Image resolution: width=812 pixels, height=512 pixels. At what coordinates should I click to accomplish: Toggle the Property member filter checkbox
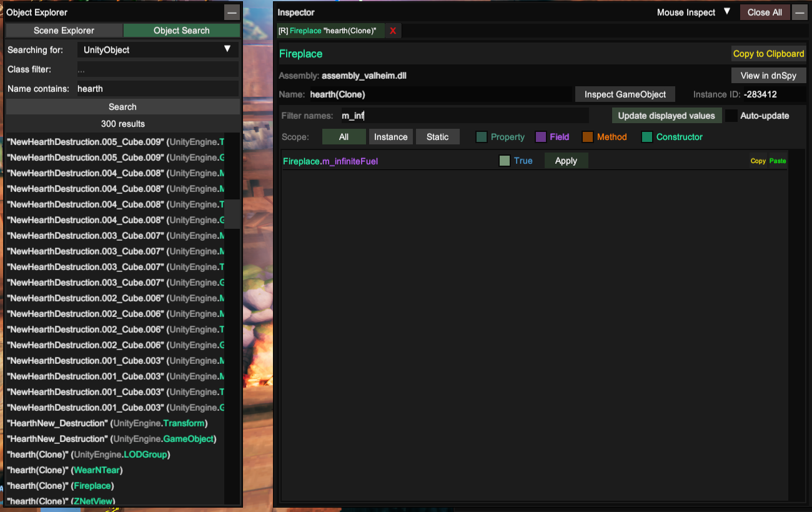(482, 137)
